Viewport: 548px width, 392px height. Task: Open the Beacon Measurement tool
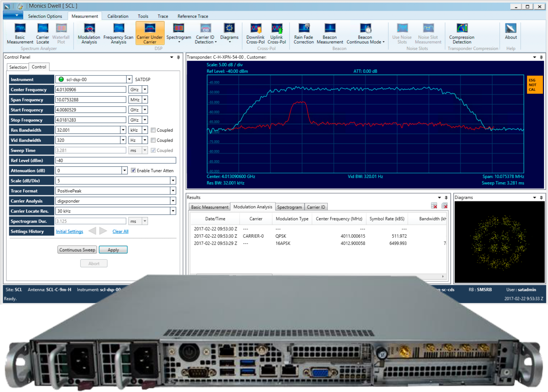(x=330, y=34)
